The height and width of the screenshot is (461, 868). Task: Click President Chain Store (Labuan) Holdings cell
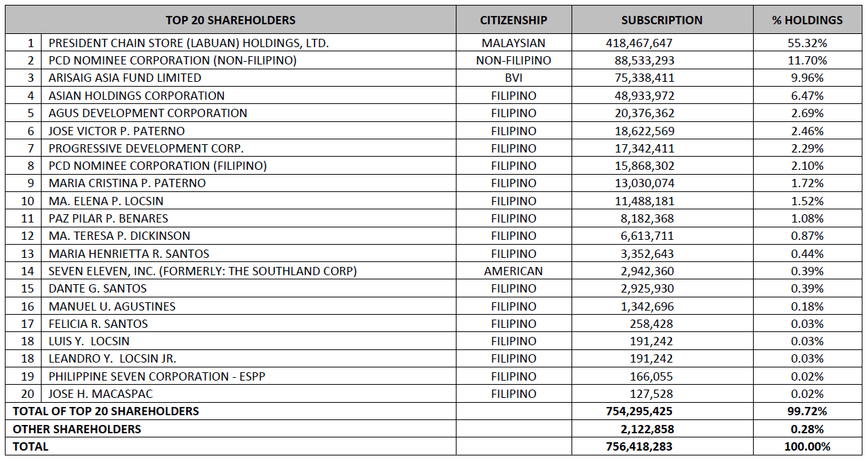pos(188,43)
